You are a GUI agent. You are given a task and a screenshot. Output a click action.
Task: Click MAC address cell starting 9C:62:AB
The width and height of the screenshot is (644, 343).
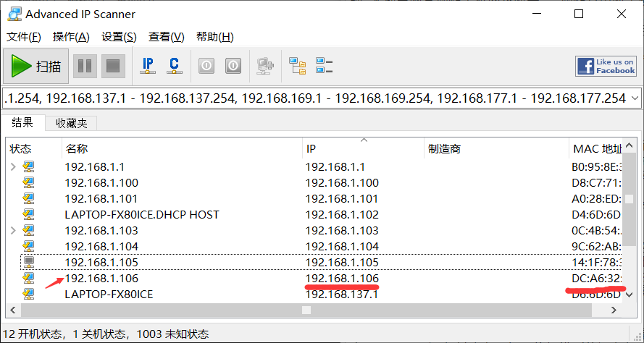[597, 246]
